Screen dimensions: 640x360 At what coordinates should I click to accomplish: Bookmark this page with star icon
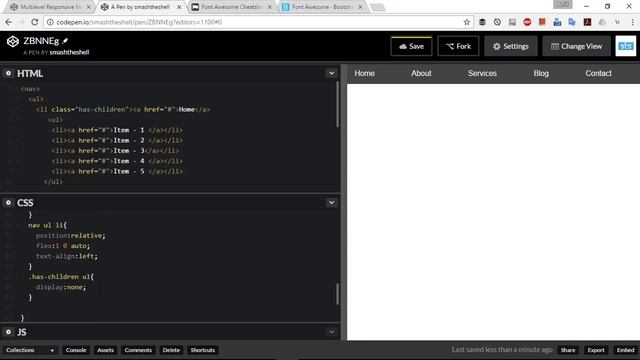[467, 22]
